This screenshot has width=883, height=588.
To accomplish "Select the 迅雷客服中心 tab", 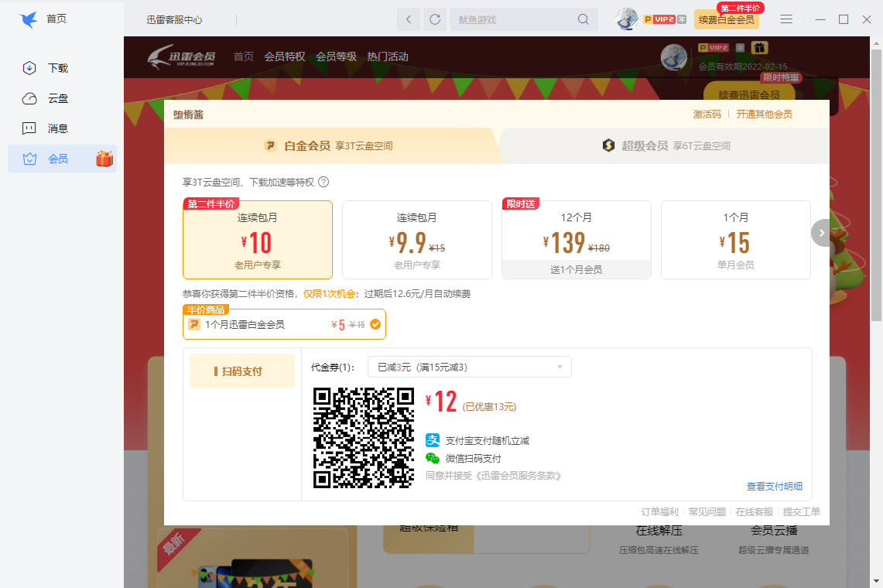I will click(x=175, y=19).
